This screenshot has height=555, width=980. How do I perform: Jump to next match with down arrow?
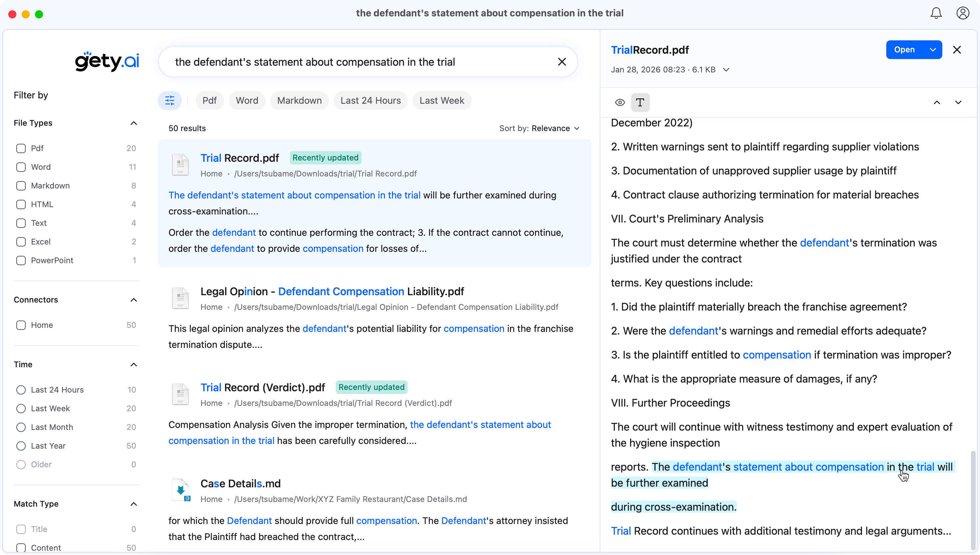coord(958,102)
